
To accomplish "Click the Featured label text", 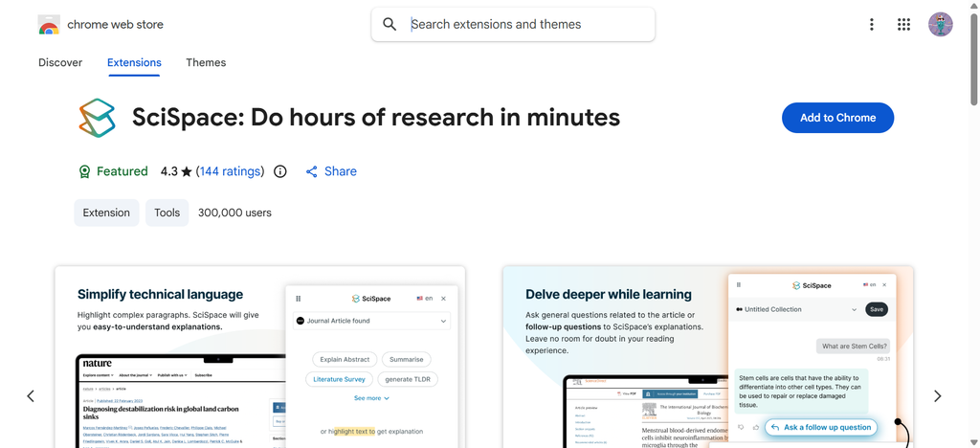I will tap(122, 171).
